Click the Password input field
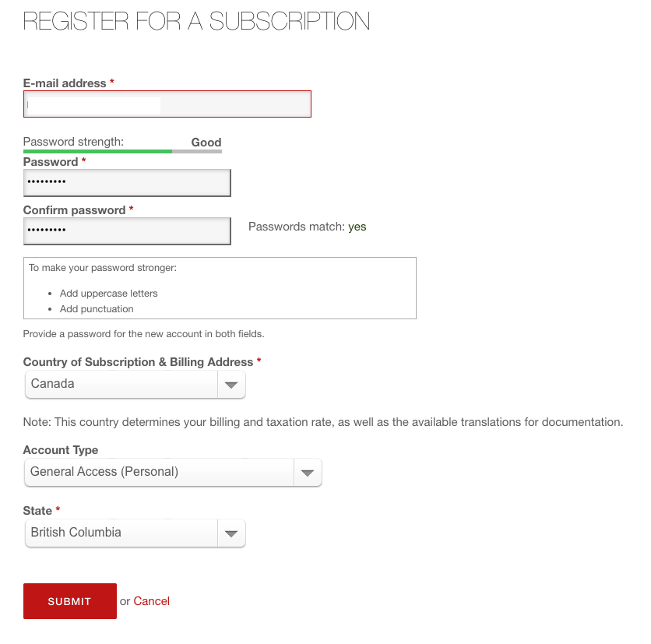The height and width of the screenshot is (644, 651). tap(127, 182)
